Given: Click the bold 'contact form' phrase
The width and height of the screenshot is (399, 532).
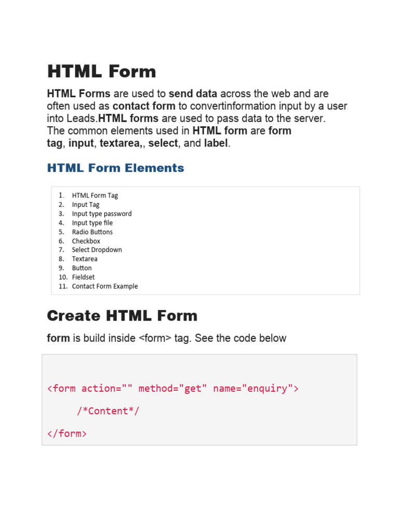Looking at the screenshot, I should coord(144,106).
